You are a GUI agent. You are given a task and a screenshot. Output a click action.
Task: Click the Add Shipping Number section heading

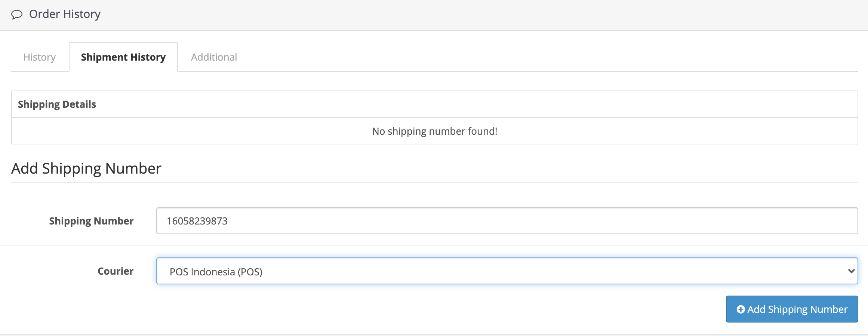(86, 169)
